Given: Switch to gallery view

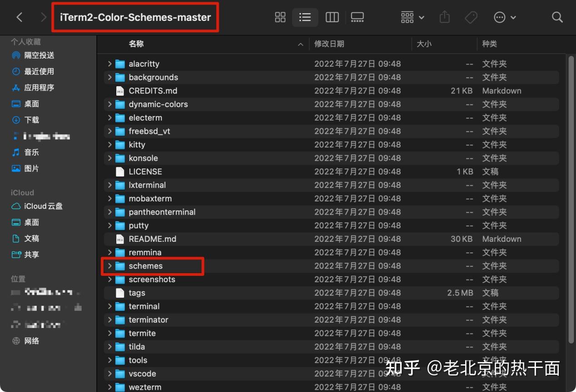Looking at the screenshot, I should (x=358, y=17).
